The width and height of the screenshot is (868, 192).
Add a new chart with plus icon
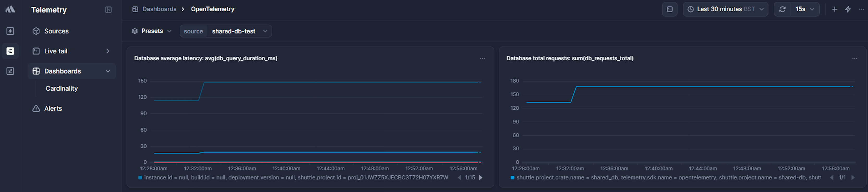(x=834, y=9)
